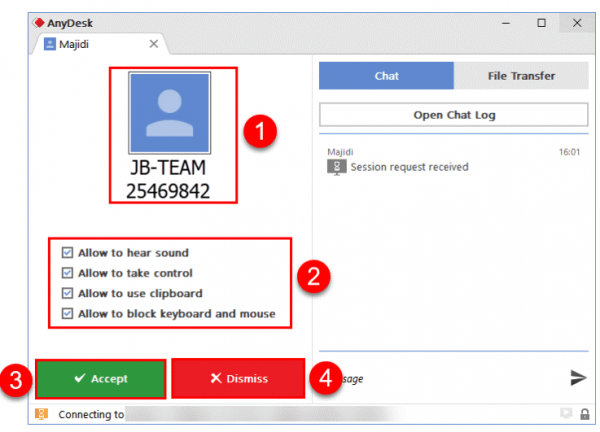Open the File Transfer tab
The image size is (600, 432).
click(x=521, y=76)
